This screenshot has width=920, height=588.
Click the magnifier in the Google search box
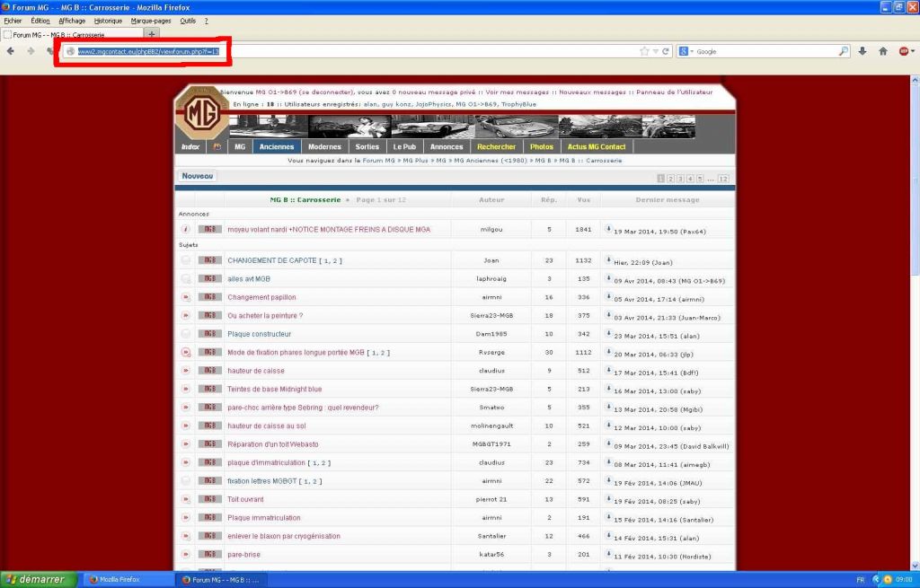843,51
